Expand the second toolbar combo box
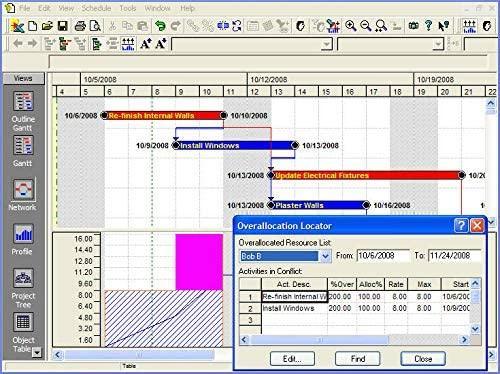The width and height of the screenshot is (500, 374). (438, 44)
